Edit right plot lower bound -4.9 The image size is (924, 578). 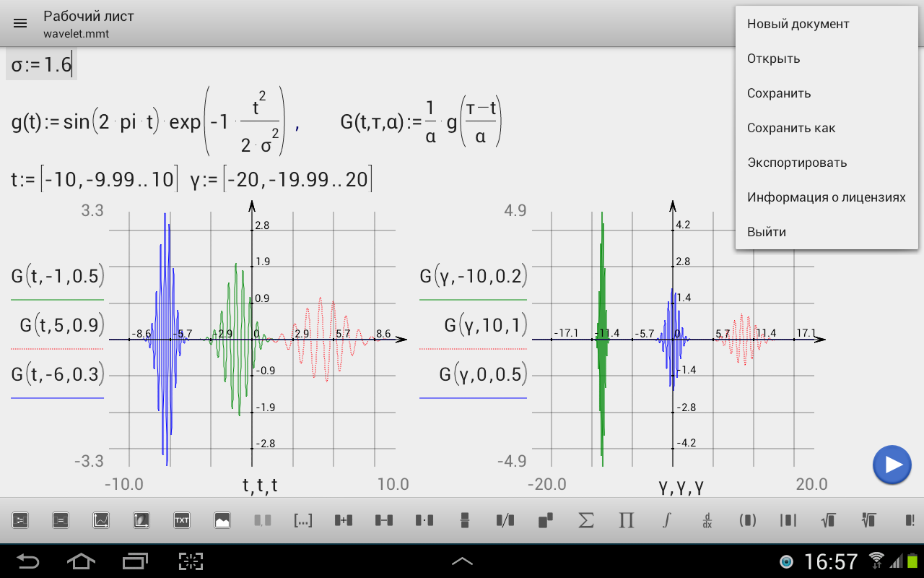coord(512,461)
